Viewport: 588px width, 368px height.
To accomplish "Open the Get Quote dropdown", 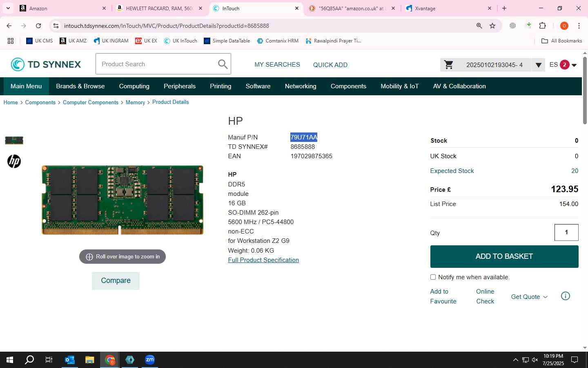I will pos(529,297).
